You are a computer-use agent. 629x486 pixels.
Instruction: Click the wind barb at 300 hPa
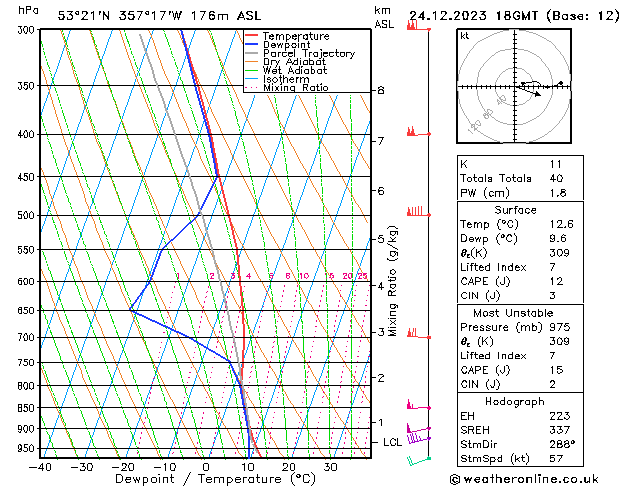click(419, 25)
